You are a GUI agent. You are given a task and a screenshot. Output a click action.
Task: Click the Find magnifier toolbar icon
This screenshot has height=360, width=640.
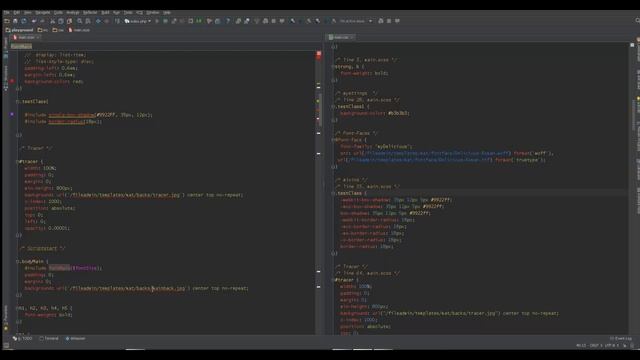click(80, 21)
